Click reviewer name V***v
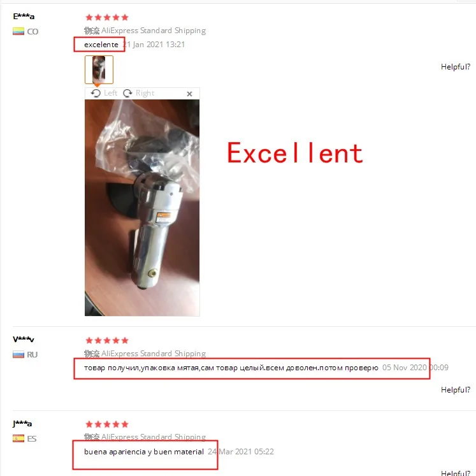 click(x=24, y=340)
